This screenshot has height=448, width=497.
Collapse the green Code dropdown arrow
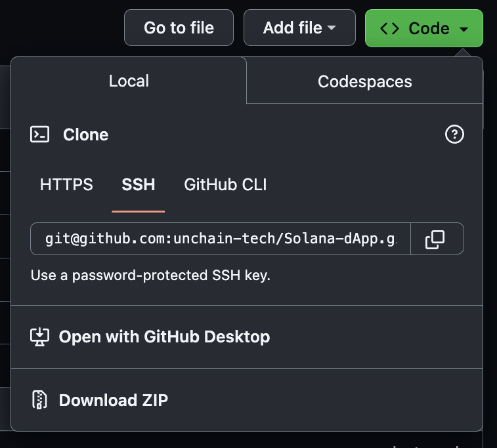click(464, 30)
